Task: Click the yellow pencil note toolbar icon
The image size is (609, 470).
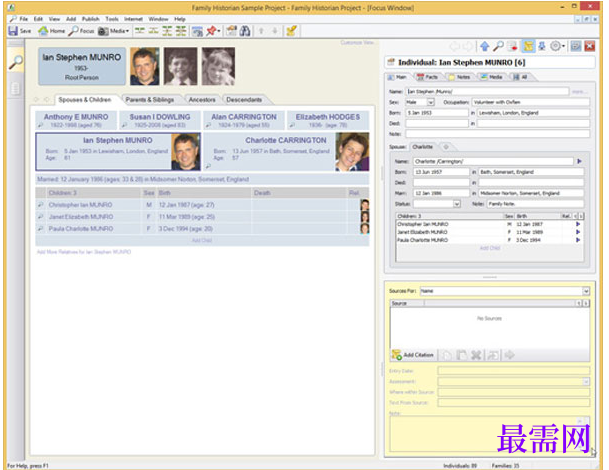Action: point(291,31)
